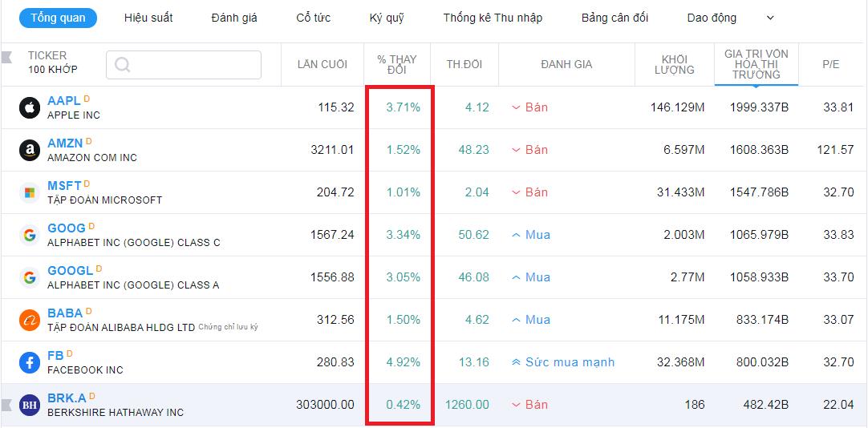Click the Alibaba logo icon

(x=30, y=320)
